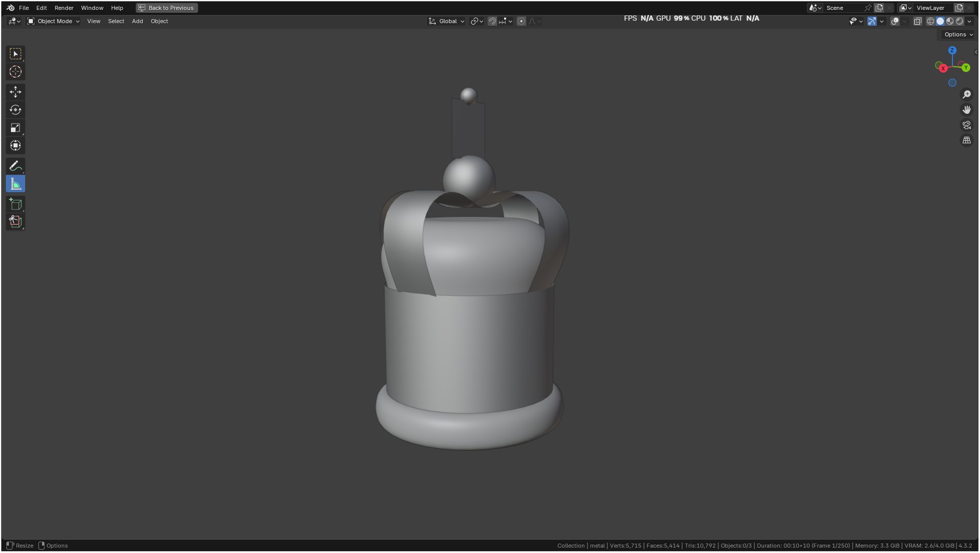Switch to rendered viewport shading
The image size is (980, 553).
click(960, 21)
